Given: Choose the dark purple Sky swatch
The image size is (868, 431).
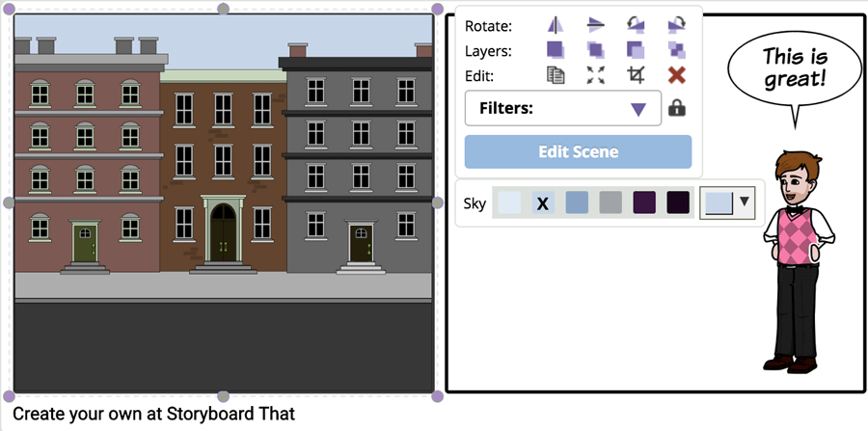Looking at the screenshot, I should click(x=644, y=202).
